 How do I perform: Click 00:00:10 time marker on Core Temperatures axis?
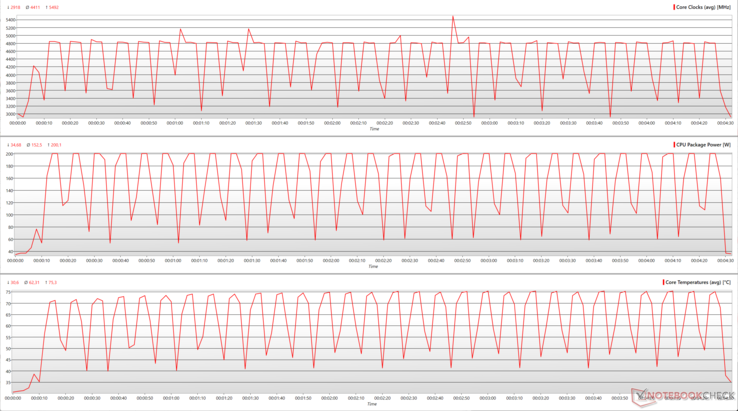tap(39, 398)
